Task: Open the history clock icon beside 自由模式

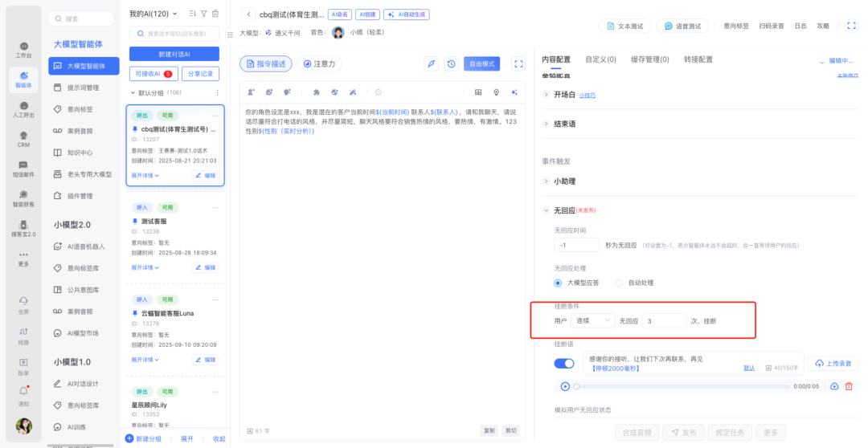Action: pyautogui.click(x=452, y=63)
